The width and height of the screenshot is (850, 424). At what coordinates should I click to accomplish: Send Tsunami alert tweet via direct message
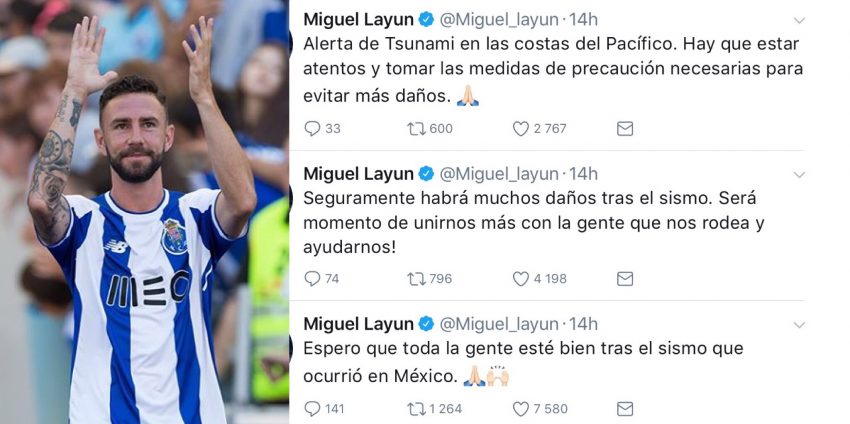pos(625,129)
